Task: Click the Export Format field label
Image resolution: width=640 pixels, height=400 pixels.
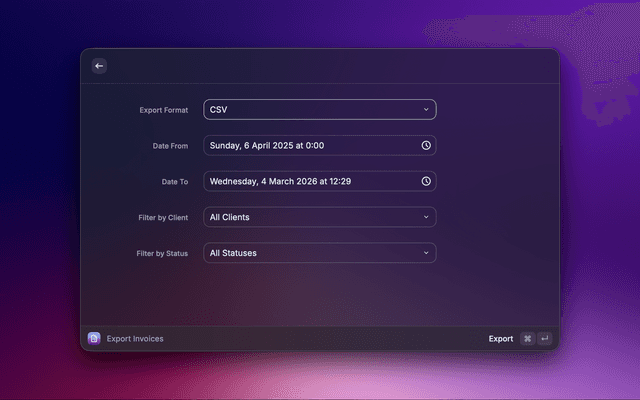Action: pyautogui.click(x=163, y=110)
